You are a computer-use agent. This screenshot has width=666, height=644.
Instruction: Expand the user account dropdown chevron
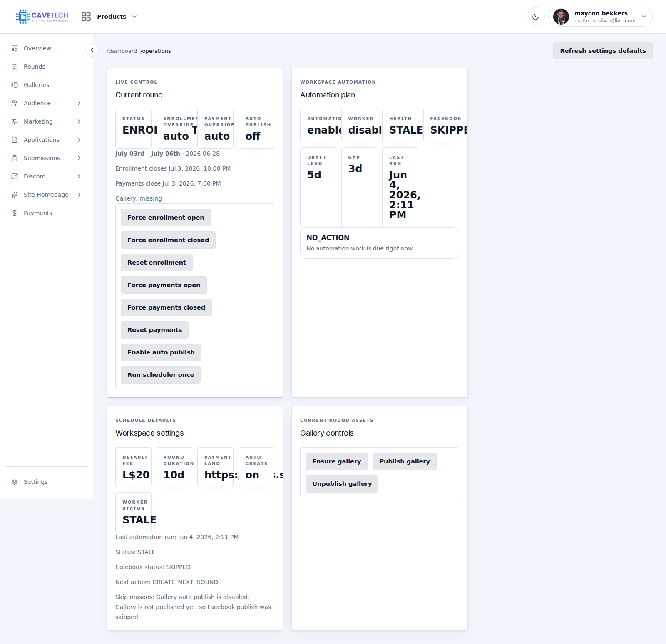pyautogui.click(x=644, y=17)
